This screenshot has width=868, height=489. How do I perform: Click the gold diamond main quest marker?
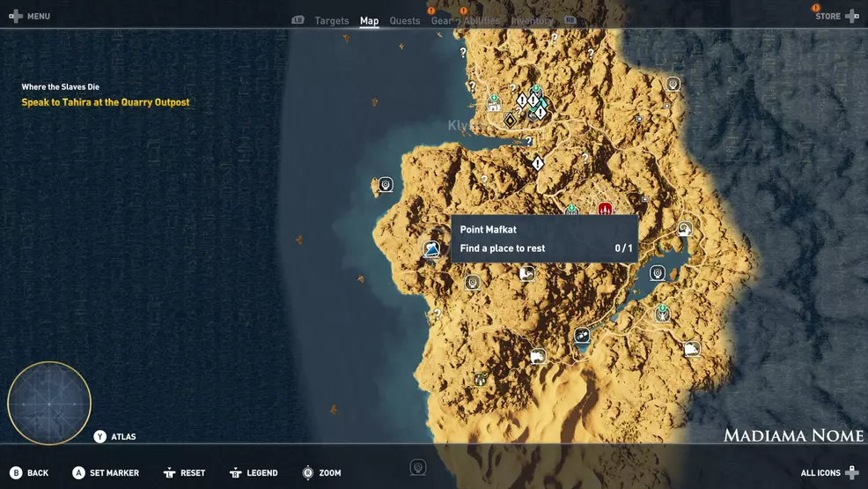(509, 119)
